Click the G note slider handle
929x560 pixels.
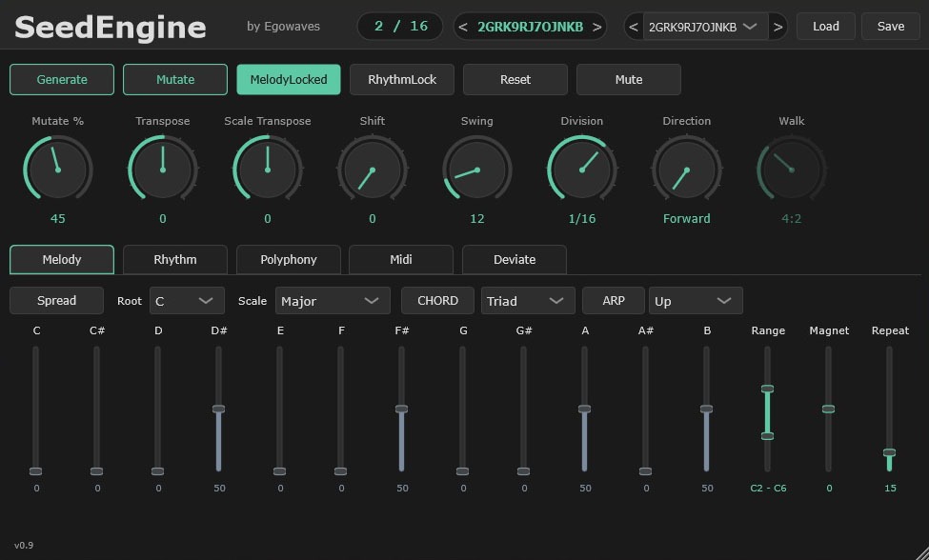click(x=463, y=471)
